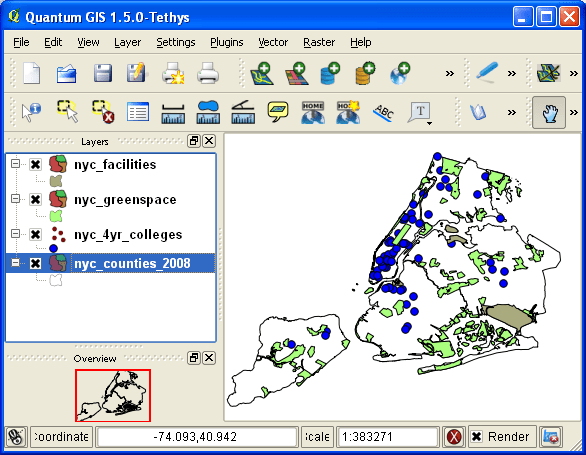Select Features tool icon
This screenshot has height=455, width=586.
tap(68, 111)
